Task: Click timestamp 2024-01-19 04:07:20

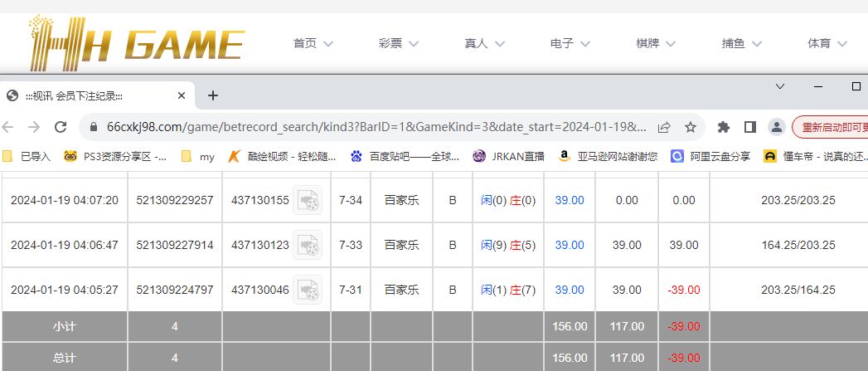Action: coord(64,200)
